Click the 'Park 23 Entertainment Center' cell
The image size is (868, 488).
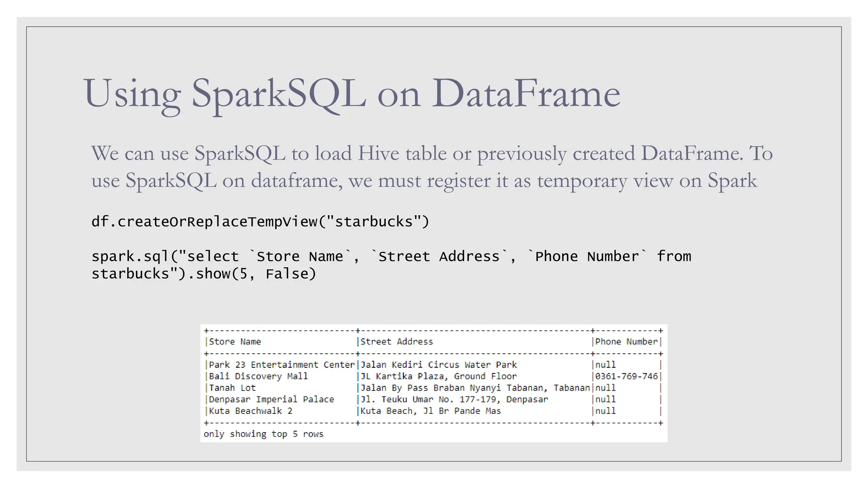(282, 365)
